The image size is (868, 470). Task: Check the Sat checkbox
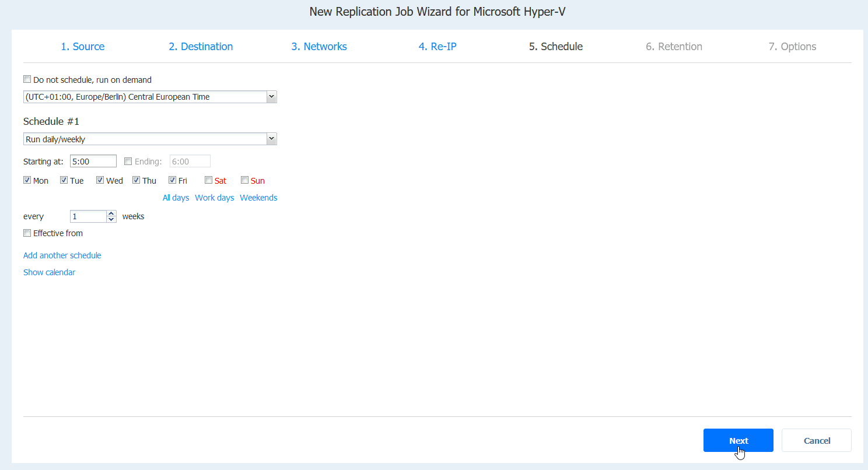(x=208, y=180)
